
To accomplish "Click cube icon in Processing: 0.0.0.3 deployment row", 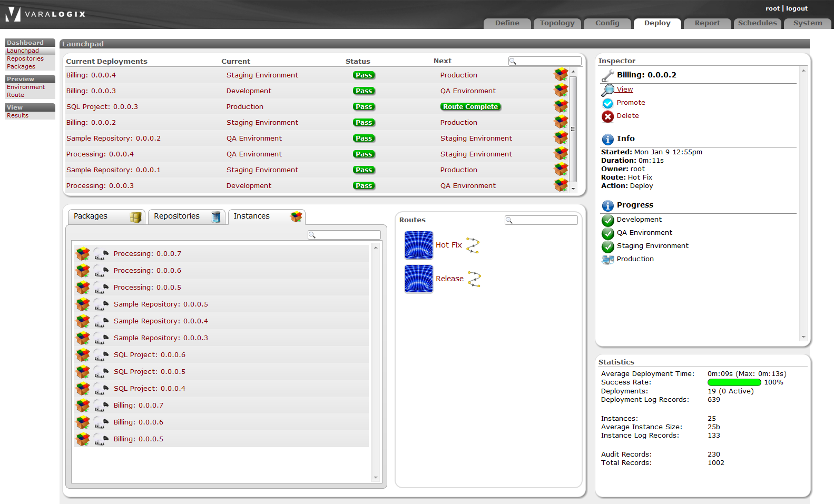I will coord(561,185).
